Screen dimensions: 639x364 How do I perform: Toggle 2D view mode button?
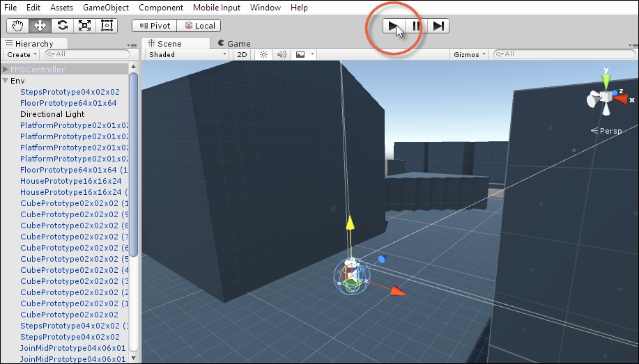[242, 54]
